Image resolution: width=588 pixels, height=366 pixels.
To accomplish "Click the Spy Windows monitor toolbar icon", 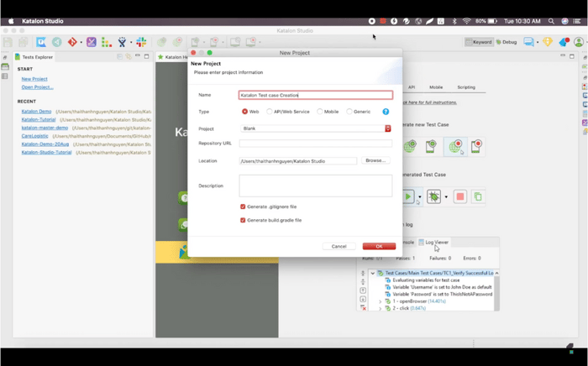I will [235, 42].
